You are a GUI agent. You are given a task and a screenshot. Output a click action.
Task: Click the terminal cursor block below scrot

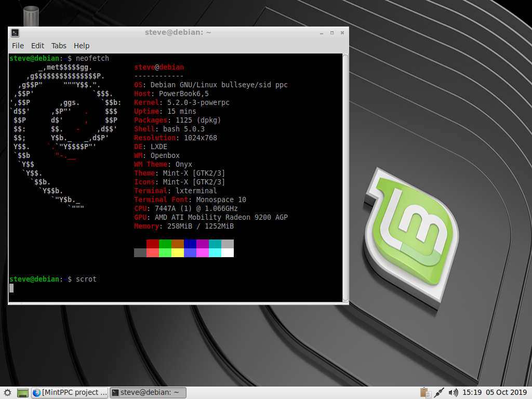point(11,288)
